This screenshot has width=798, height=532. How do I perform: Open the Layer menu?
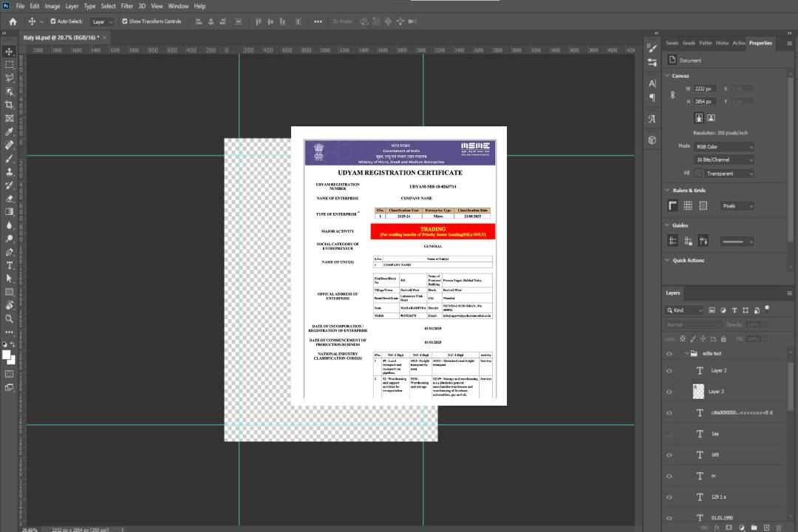(72, 6)
